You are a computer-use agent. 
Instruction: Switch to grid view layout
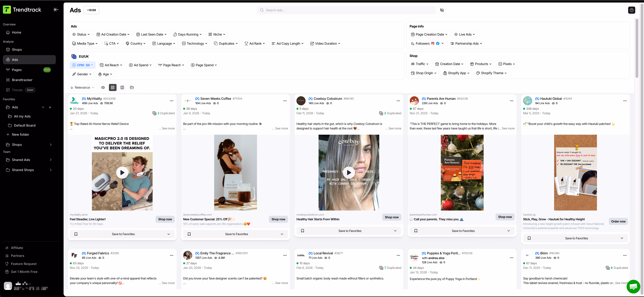pyautogui.click(x=112, y=87)
